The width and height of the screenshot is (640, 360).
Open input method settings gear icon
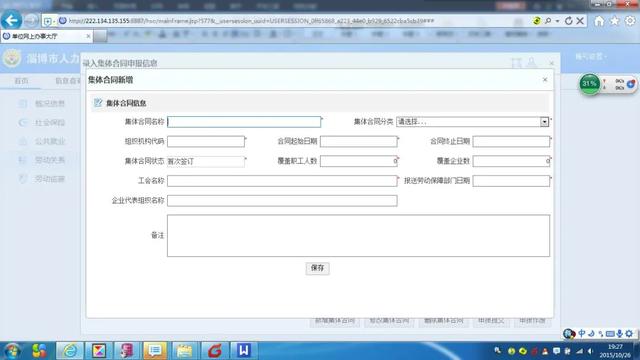point(629,333)
